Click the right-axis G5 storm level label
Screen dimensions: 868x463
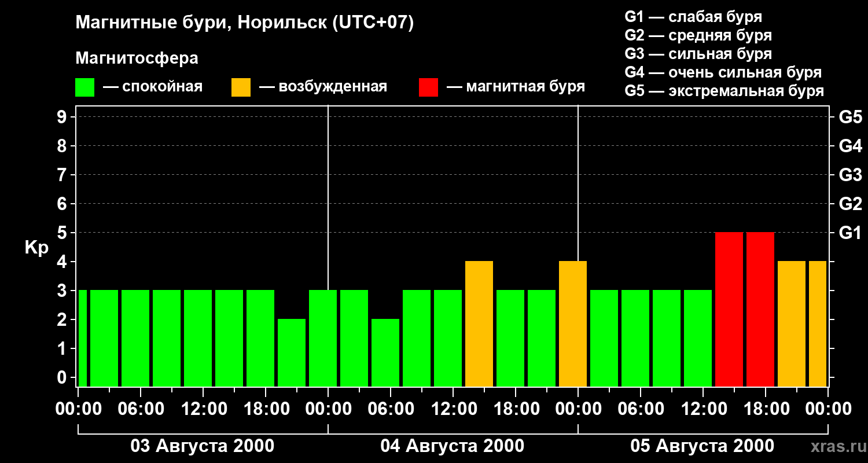tap(850, 117)
